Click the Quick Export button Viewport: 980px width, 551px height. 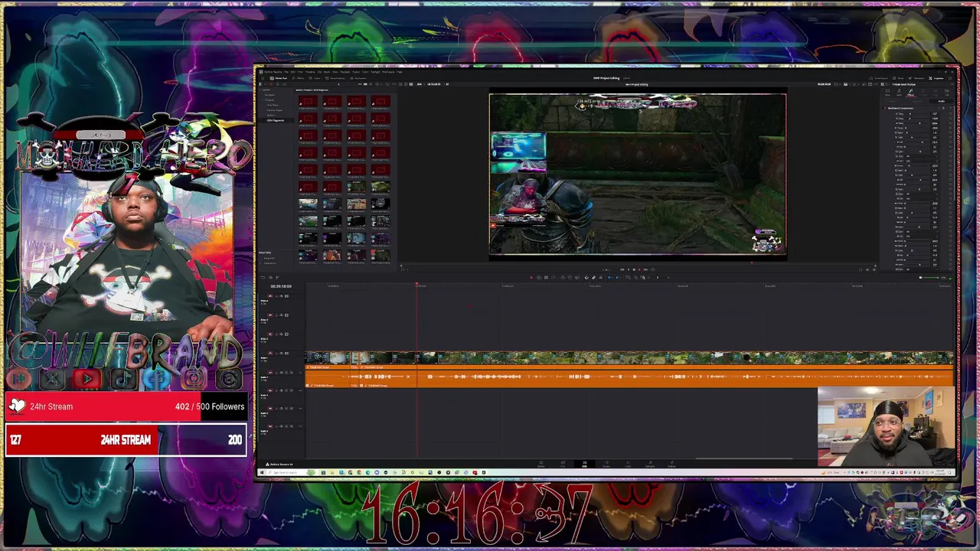point(879,78)
